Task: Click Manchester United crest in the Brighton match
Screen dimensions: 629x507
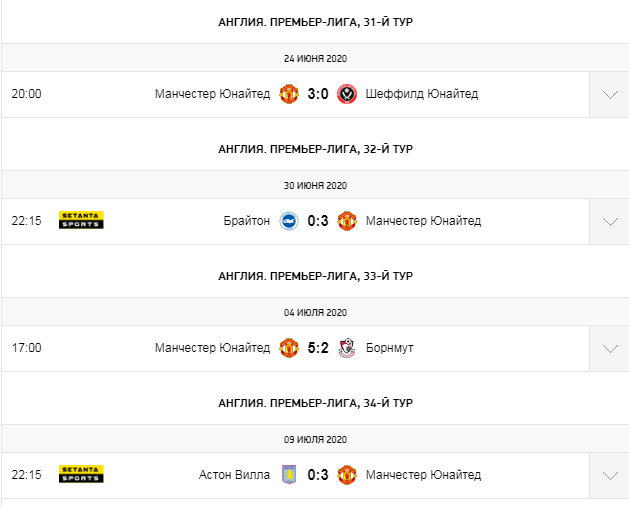Action: click(x=347, y=221)
